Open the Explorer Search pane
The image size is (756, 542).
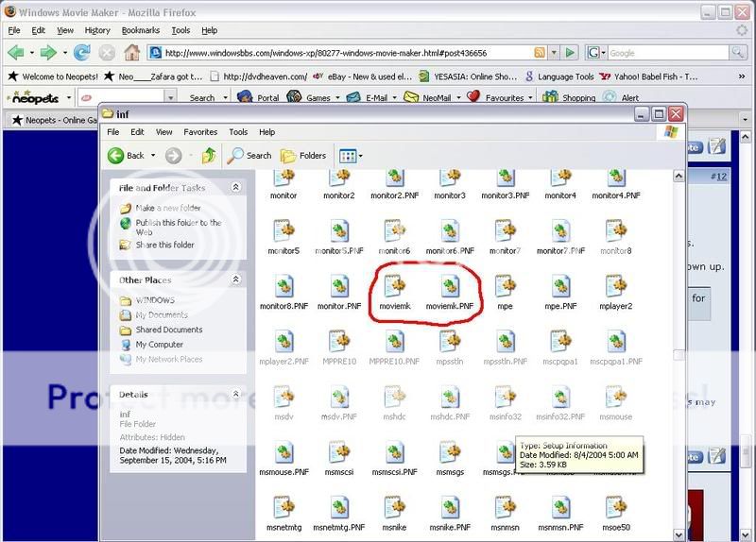pyautogui.click(x=249, y=156)
